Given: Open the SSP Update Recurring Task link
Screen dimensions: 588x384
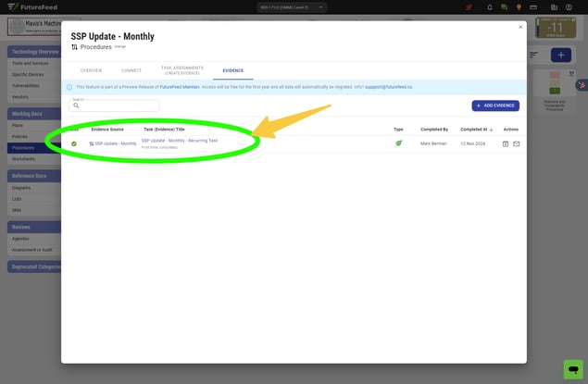Looking at the screenshot, I should (x=180, y=141).
